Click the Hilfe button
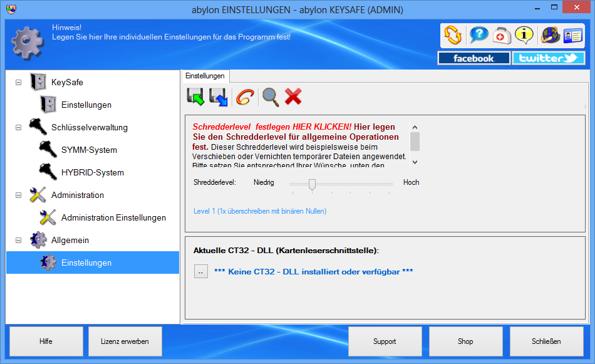 coord(46,341)
